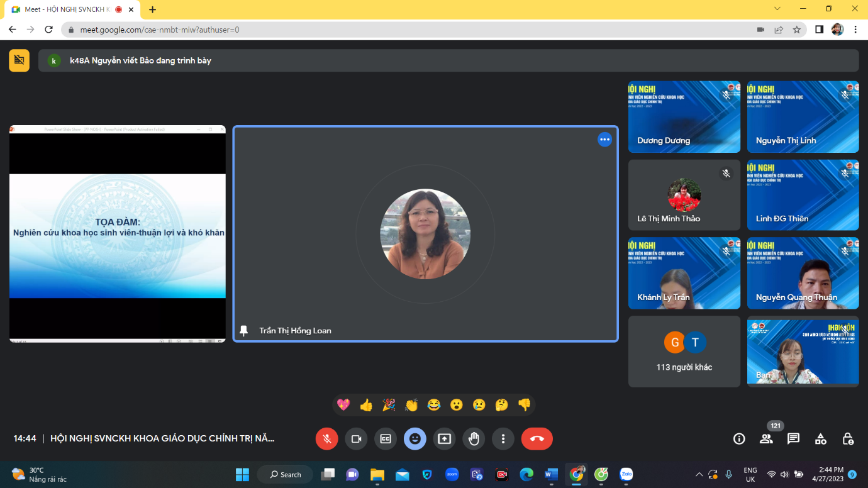
Task: Open the more options three-dot menu
Action: tap(503, 439)
